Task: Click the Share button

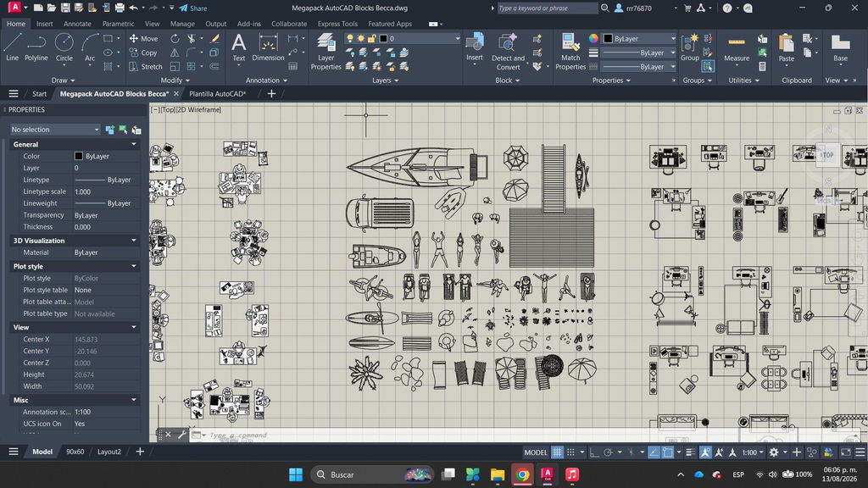Action: (x=193, y=8)
